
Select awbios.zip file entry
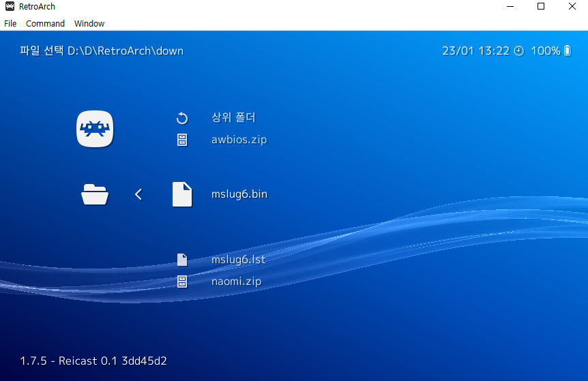click(239, 140)
